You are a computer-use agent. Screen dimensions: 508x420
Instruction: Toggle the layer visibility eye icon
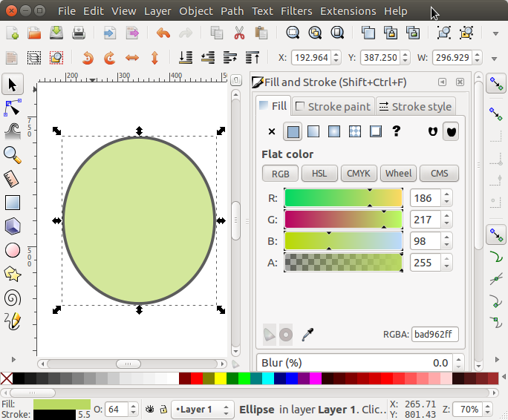pyautogui.click(x=149, y=409)
